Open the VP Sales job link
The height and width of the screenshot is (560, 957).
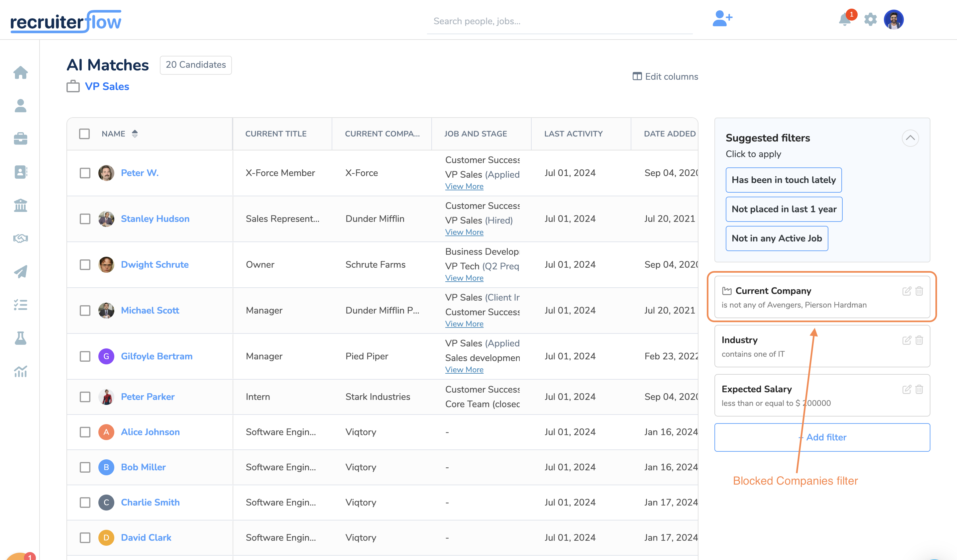click(107, 87)
